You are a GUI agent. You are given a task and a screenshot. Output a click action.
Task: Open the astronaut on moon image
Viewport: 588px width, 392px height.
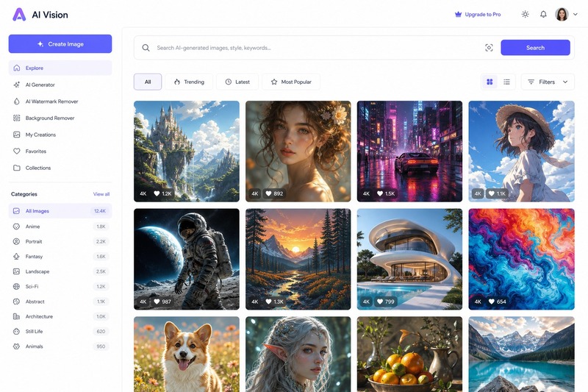coord(187,259)
